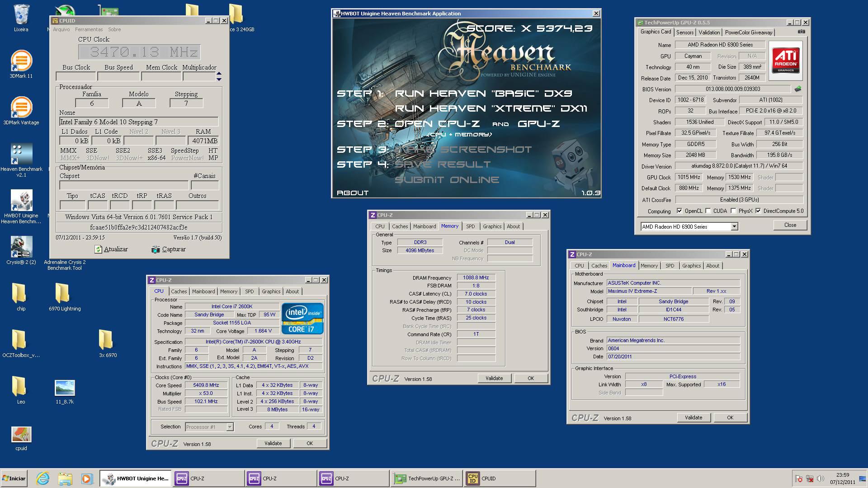868x488 pixels.
Task: Open the cpuid desktop icon
Action: 21,438
